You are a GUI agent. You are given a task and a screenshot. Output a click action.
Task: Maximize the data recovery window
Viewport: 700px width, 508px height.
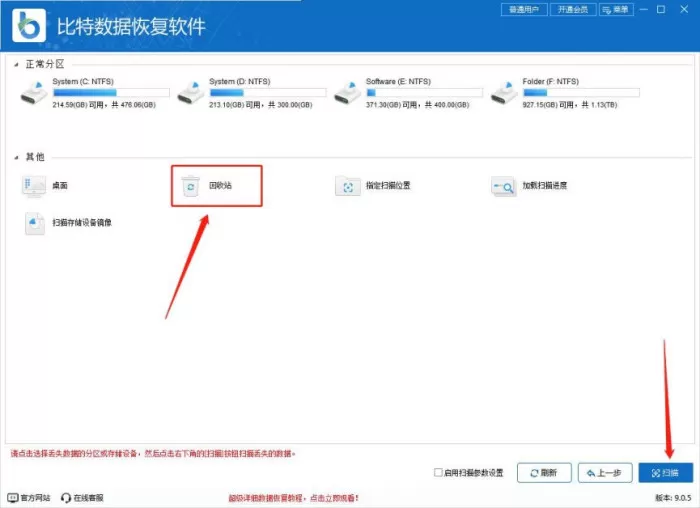point(661,9)
